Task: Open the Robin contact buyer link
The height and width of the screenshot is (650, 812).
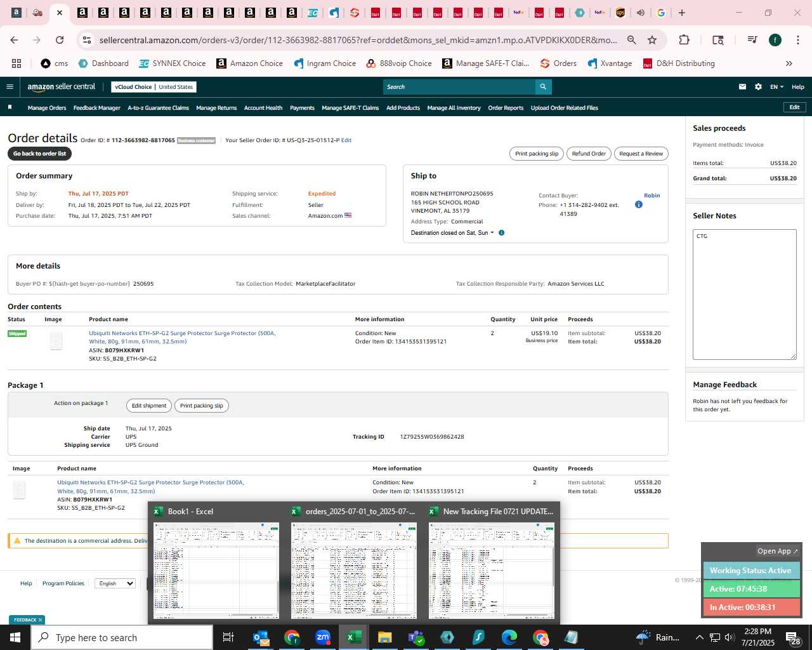Action: point(652,196)
